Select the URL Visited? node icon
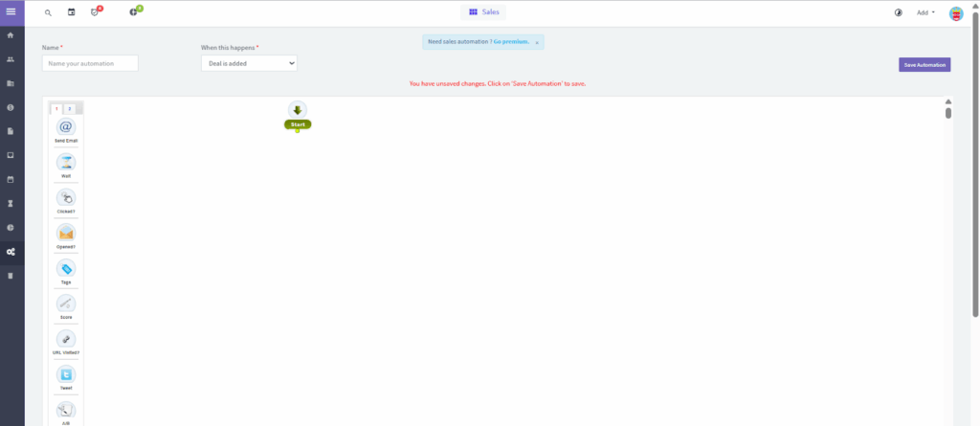 coord(66,339)
